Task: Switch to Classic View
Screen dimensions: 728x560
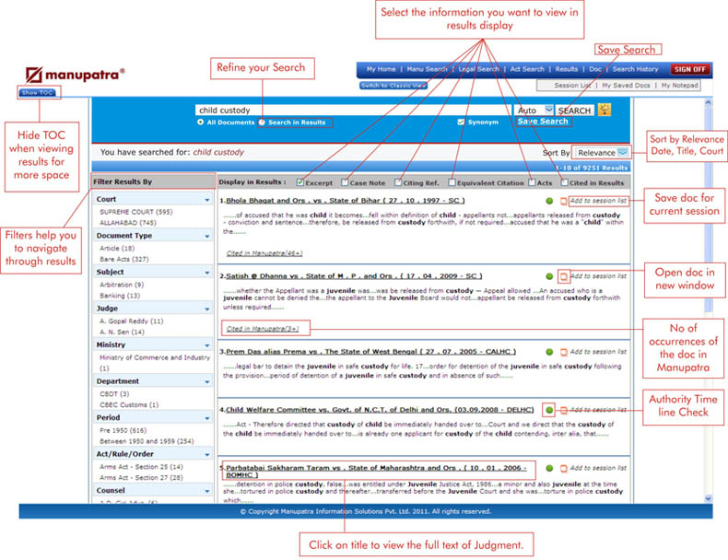Action: tap(393, 86)
